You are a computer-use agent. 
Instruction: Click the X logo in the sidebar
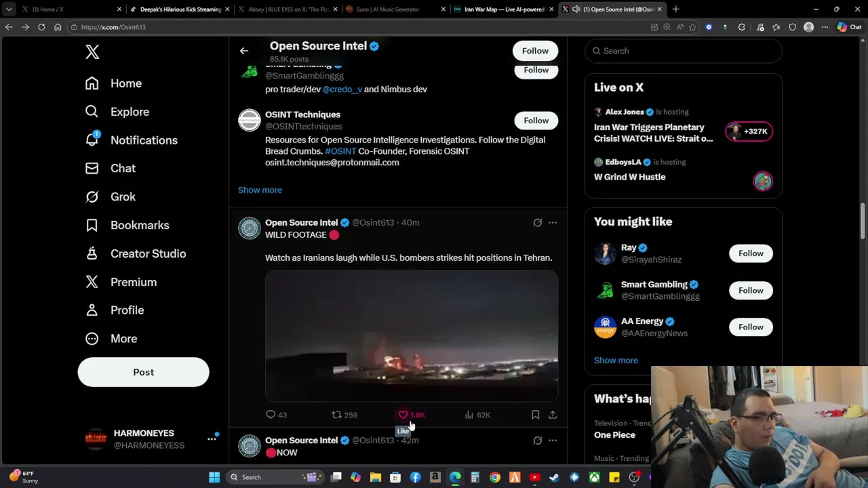click(92, 52)
